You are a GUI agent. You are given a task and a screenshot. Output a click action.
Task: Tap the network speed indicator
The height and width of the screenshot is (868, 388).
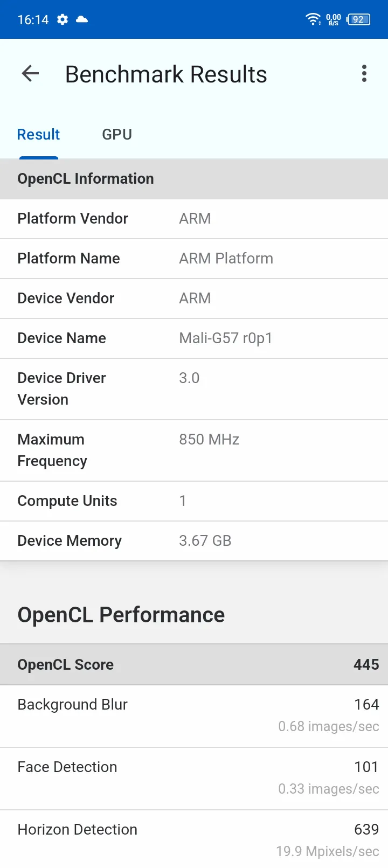coord(334,20)
